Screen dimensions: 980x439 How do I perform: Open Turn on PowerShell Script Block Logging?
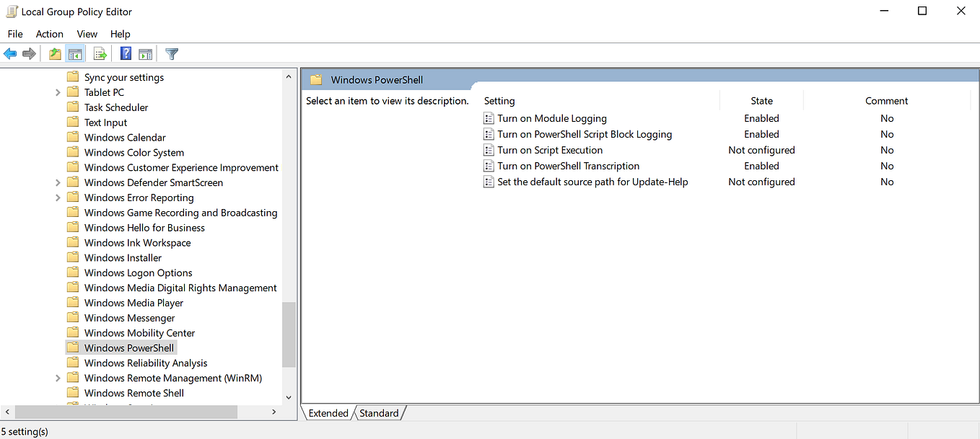[585, 134]
